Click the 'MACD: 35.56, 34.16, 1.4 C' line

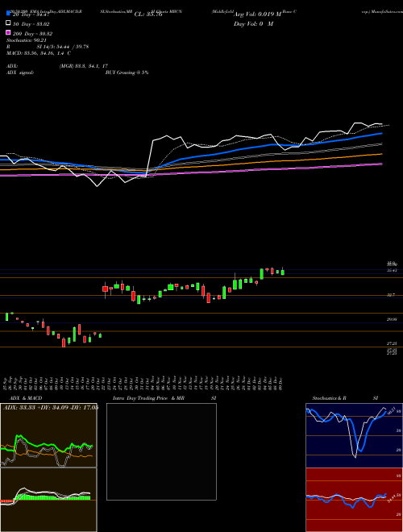(39, 53)
